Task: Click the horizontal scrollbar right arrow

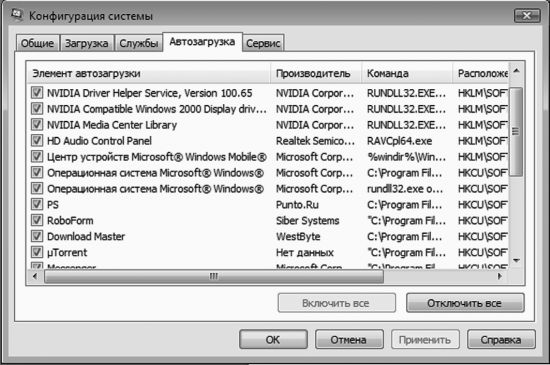Action: (x=500, y=276)
